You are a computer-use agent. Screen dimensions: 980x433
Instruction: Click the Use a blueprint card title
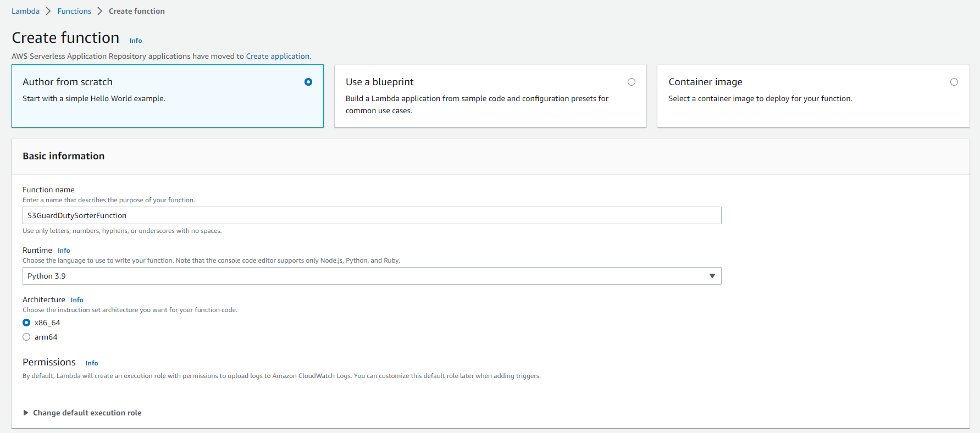click(x=379, y=82)
